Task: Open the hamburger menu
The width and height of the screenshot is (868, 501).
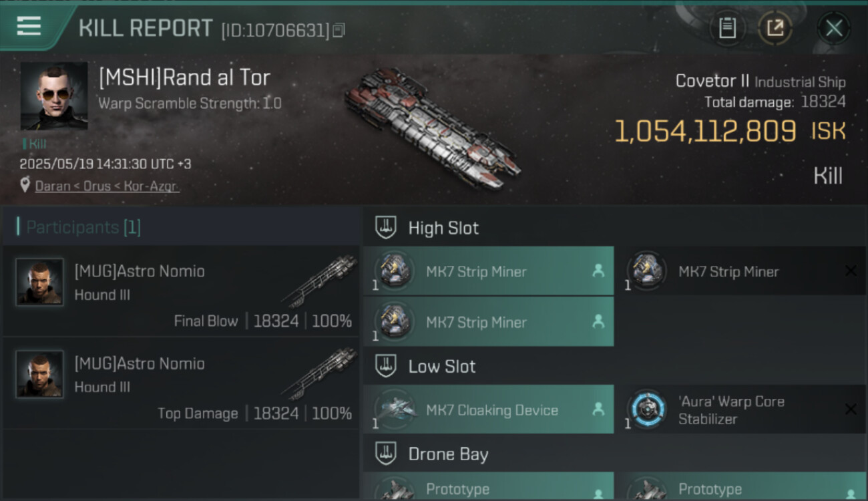Action: (29, 27)
